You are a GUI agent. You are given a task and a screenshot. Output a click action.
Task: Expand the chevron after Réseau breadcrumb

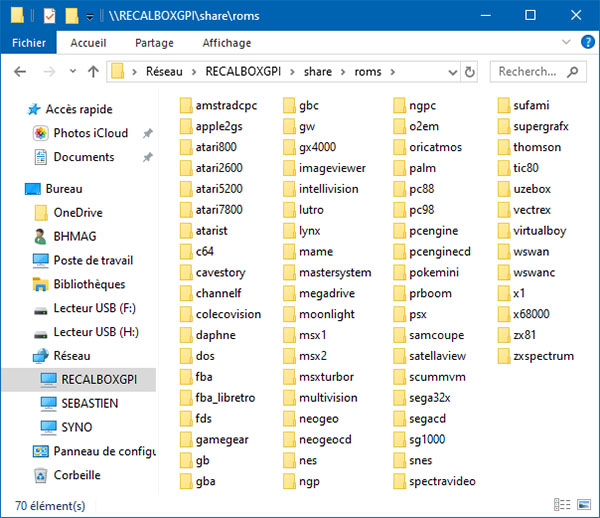[x=194, y=72]
